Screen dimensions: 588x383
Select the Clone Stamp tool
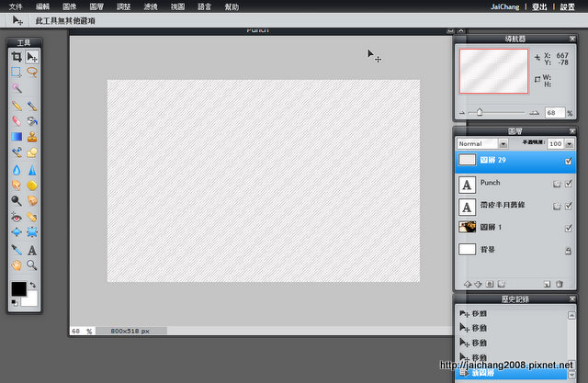click(x=32, y=137)
